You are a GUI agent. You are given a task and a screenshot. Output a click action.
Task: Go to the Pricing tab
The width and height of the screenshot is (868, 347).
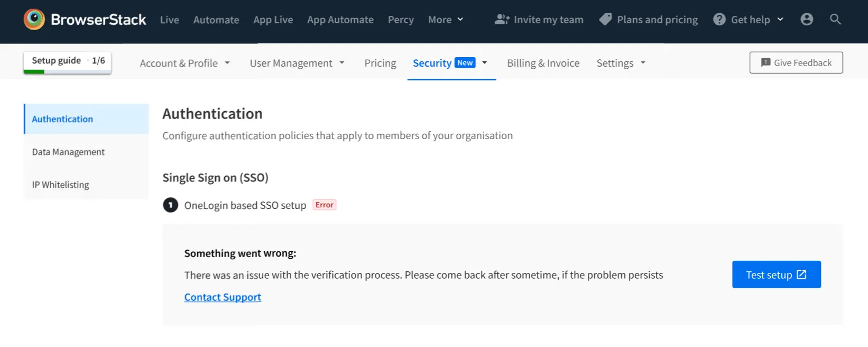pos(380,63)
